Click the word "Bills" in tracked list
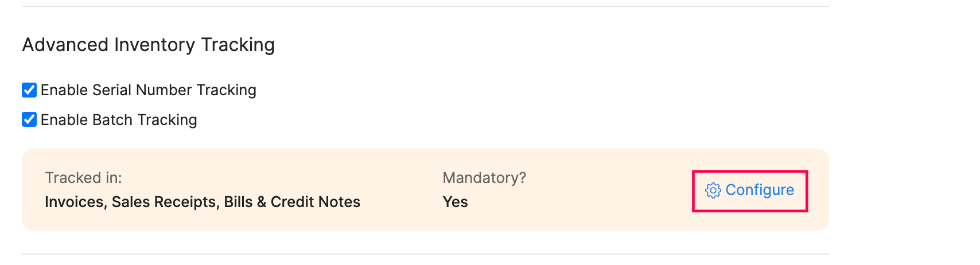The image size is (980, 265). pos(238,202)
